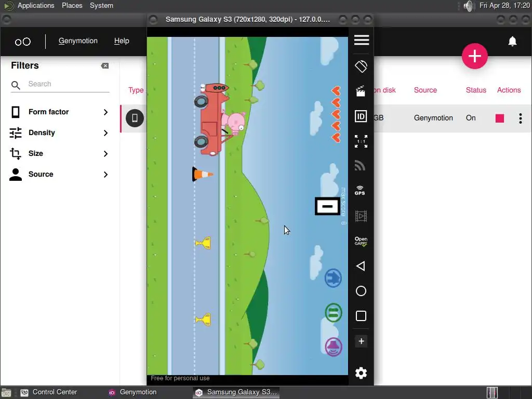Tap the purple horn game button
532x399 pixels.
(334, 347)
